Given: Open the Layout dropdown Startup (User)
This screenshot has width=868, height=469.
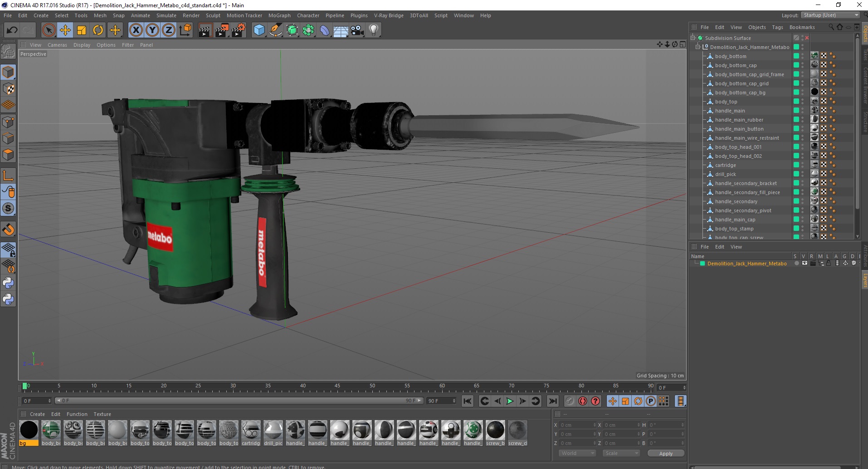Looking at the screenshot, I should point(830,15).
